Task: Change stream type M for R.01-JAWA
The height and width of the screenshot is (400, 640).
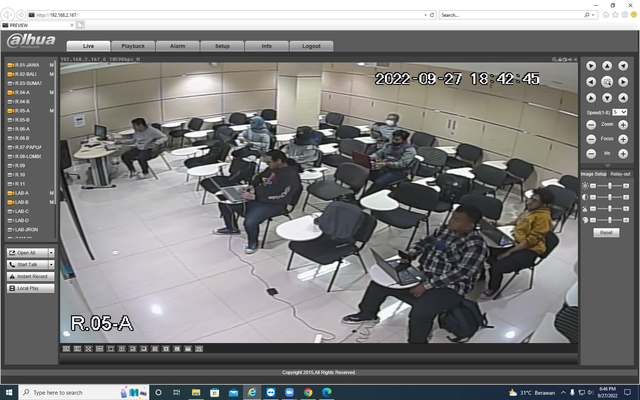Action: tap(52, 65)
